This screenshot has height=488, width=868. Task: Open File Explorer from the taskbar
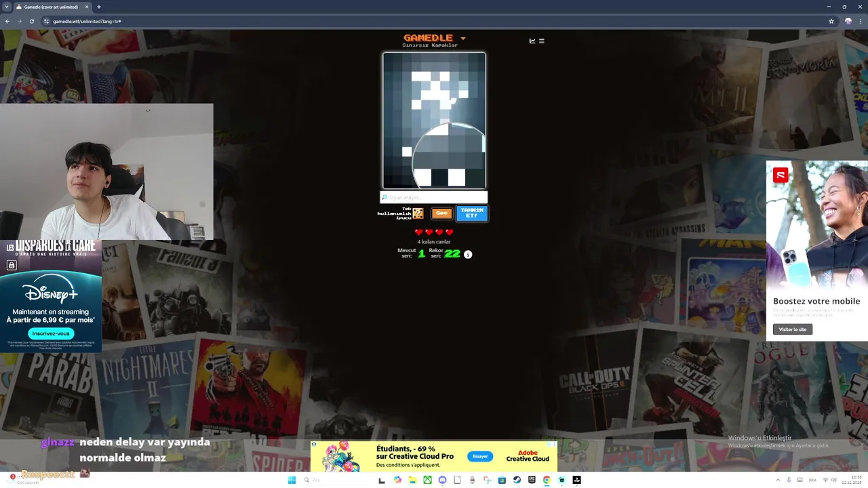click(412, 480)
